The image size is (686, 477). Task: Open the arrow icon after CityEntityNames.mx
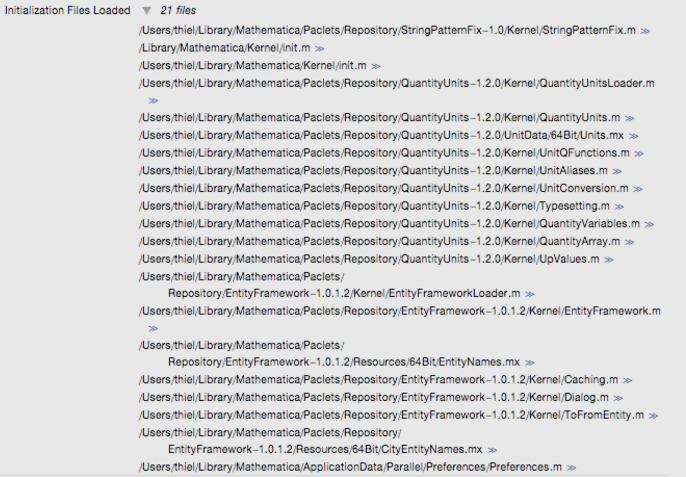click(492, 450)
